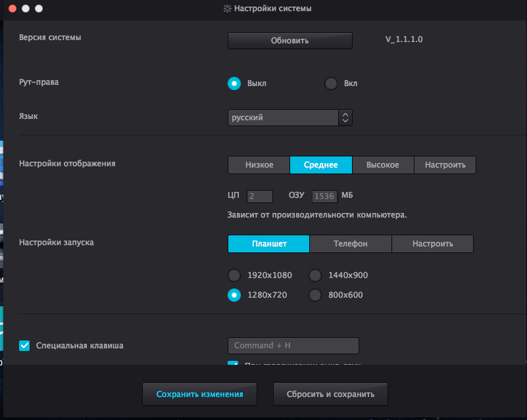
Task: Select the Выкл radio for Рут-права
Action: (x=234, y=83)
